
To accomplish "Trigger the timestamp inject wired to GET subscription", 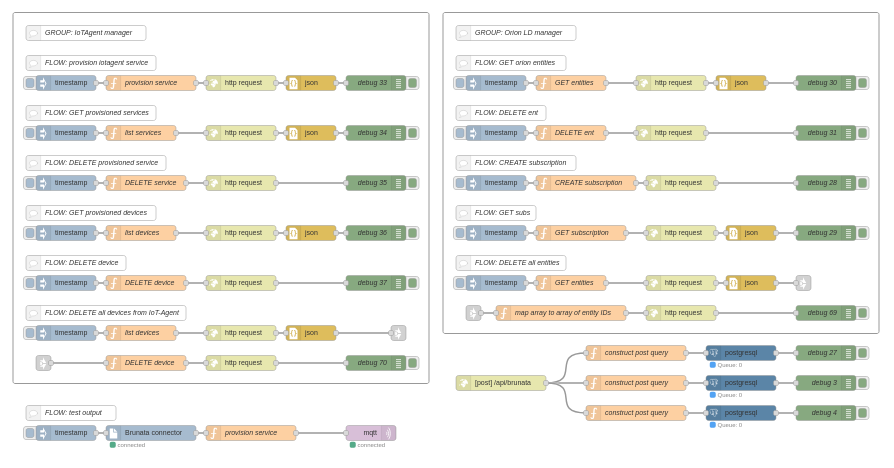I will pos(460,233).
